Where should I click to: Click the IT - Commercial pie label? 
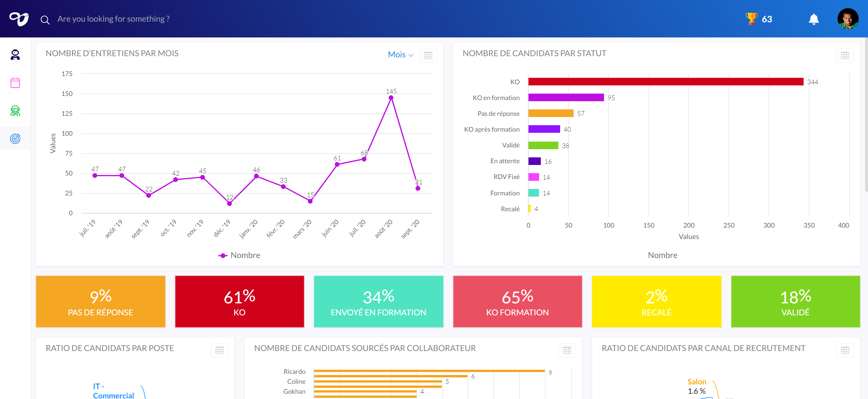pyautogui.click(x=113, y=391)
